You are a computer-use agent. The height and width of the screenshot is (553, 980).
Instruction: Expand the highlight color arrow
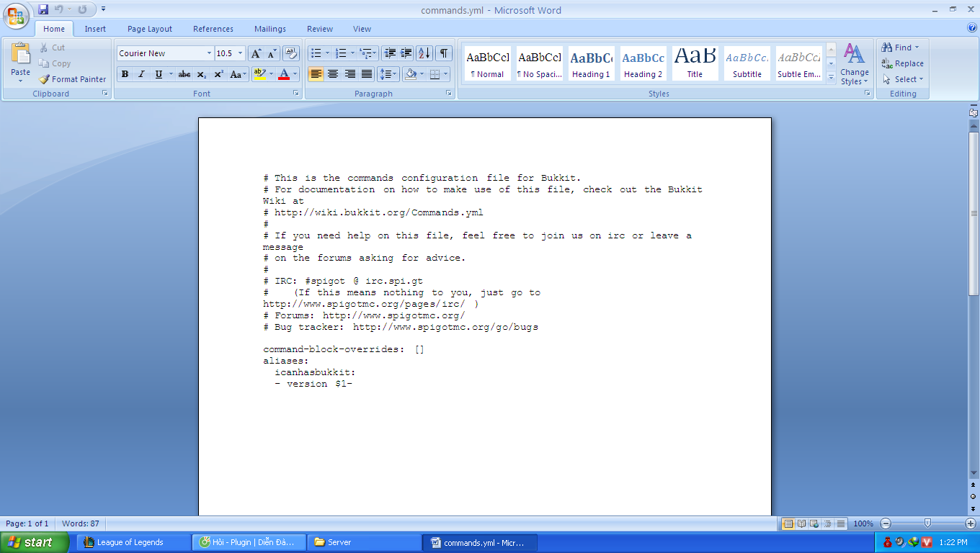271,74
